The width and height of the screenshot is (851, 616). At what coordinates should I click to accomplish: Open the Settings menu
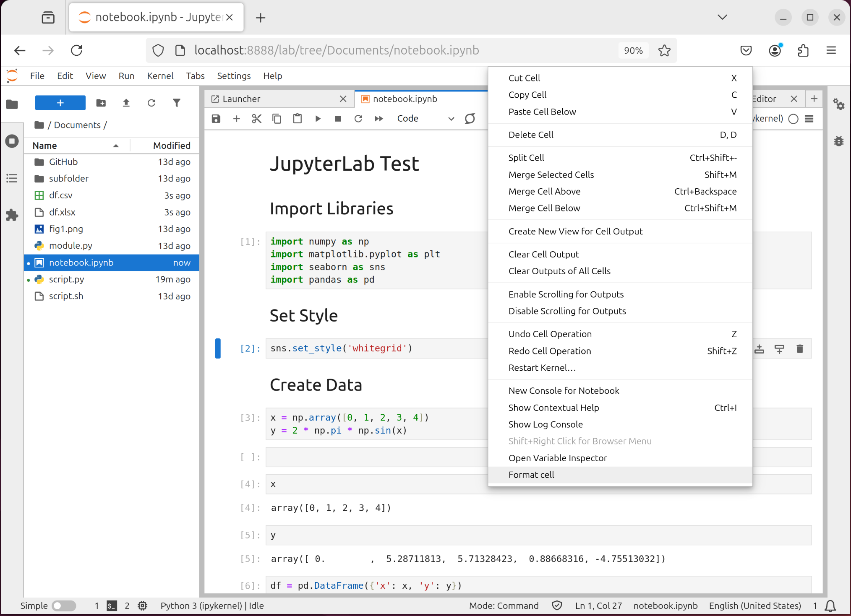[x=234, y=76]
